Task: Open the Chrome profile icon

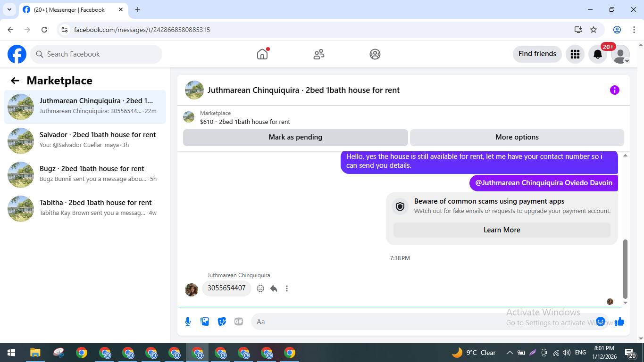Action: 617,30
